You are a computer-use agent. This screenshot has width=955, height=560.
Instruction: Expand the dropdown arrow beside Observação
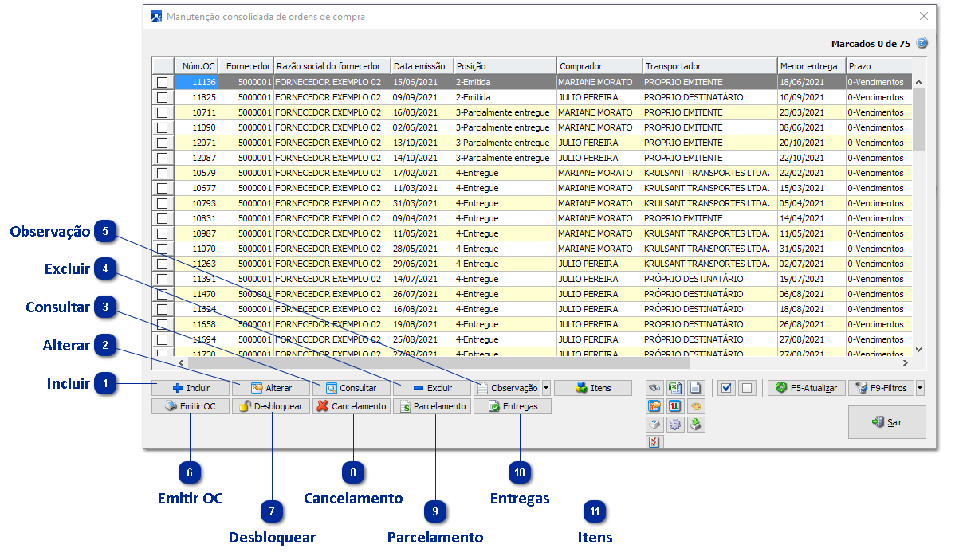pos(546,388)
